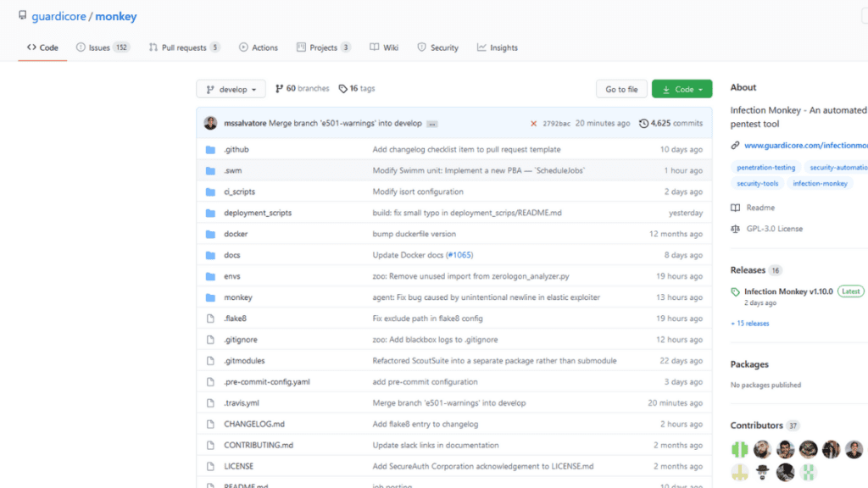Click the mssalvatore commit author avatar

(210, 123)
